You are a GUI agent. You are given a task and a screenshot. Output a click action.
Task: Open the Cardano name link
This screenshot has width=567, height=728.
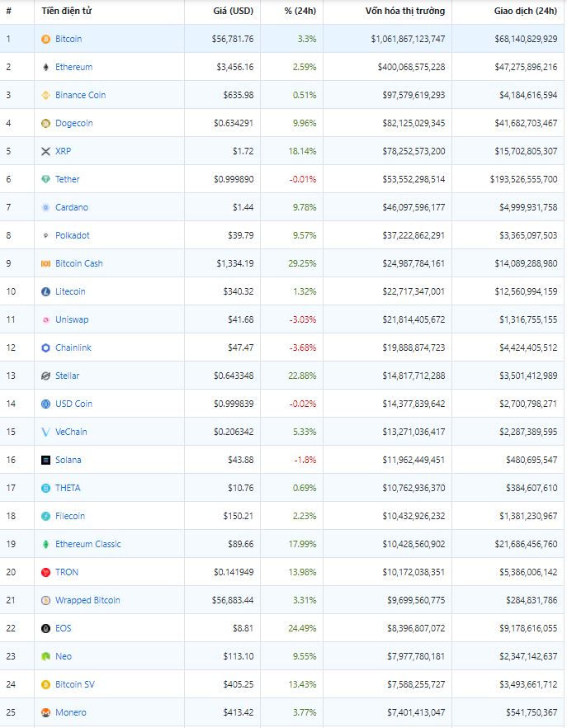[x=72, y=207]
